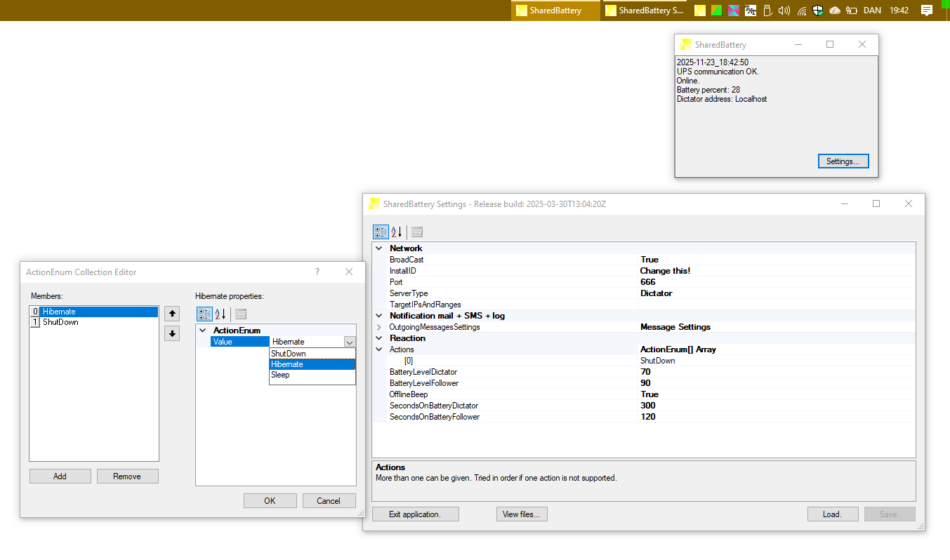950x560 pixels.
Task: Click Load. button in Settings
Action: point(832,514)
